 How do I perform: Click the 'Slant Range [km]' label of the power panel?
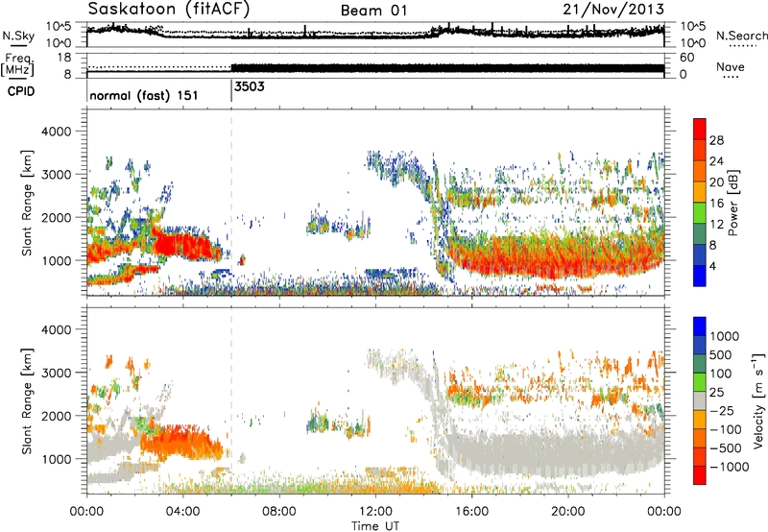tap(27, 203)
